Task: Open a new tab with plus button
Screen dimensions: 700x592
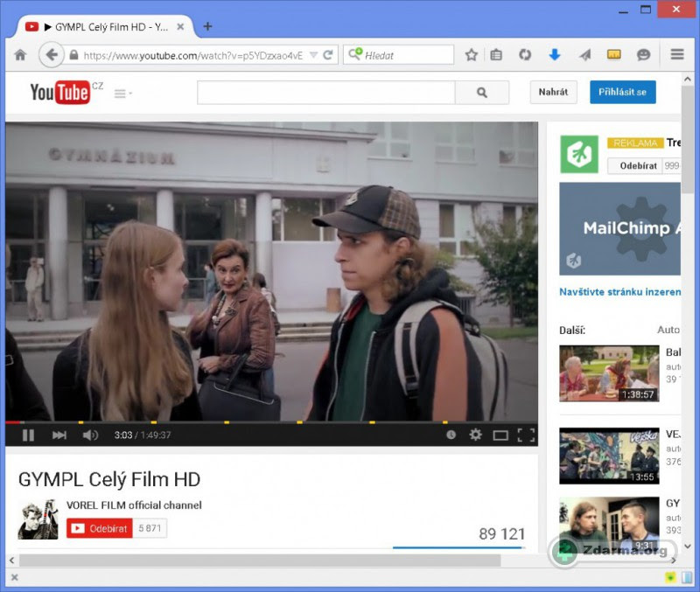Action: (207, 26)
